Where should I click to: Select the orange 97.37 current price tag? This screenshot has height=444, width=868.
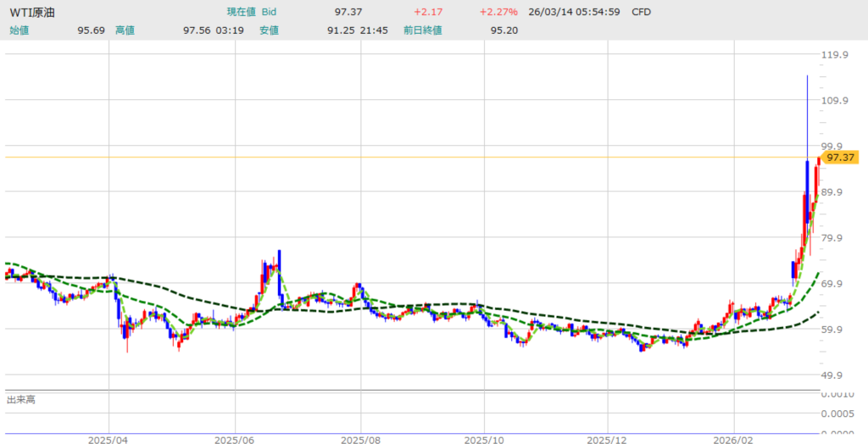tap(840, 157)
